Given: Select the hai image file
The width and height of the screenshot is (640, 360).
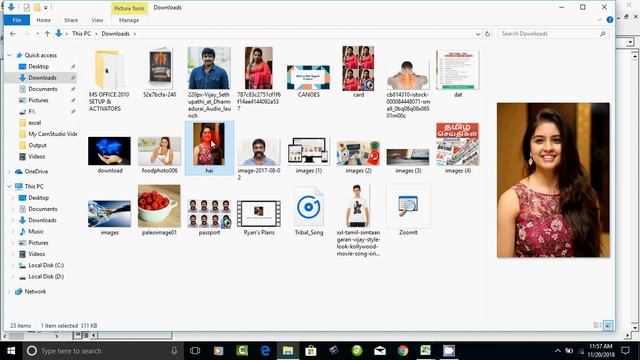Looking at the screenshot, I should 209,148.
